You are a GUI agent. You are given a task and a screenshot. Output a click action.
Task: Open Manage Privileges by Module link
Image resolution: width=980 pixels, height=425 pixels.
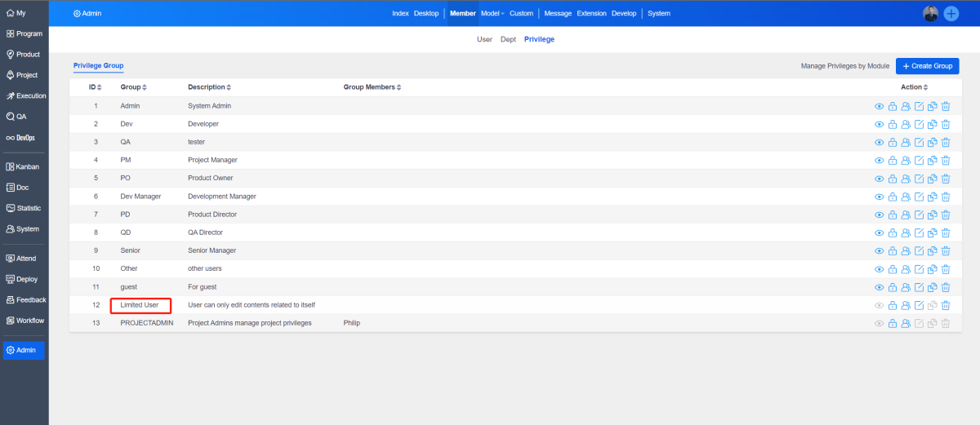(844, 66)
